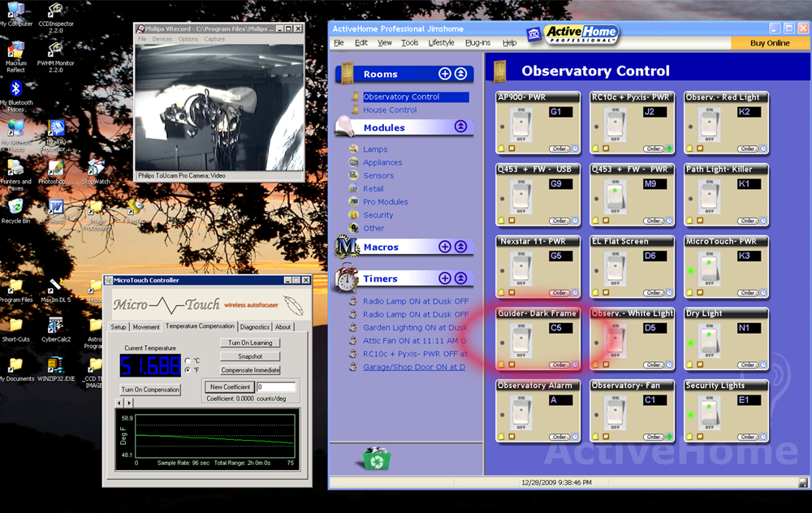
Task: Switch off Q453 + FW - PWR module
Action: point(615,196)
